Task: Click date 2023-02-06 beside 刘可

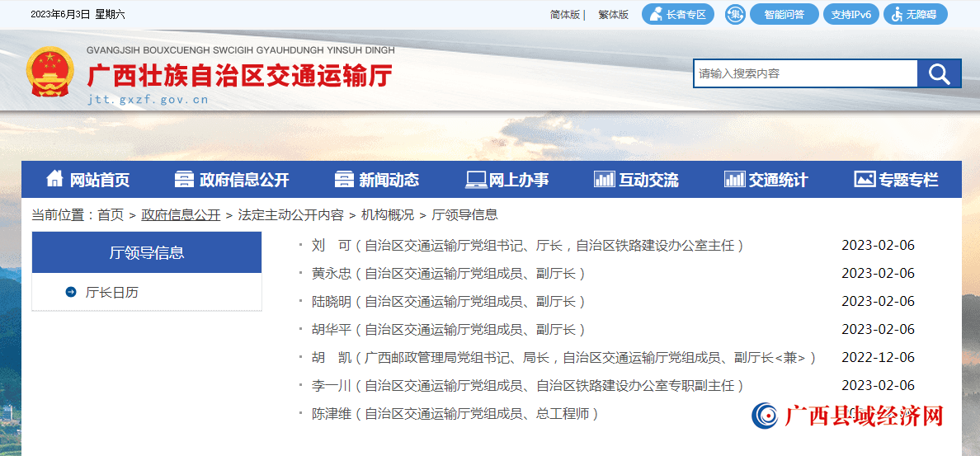Action: 879,246
